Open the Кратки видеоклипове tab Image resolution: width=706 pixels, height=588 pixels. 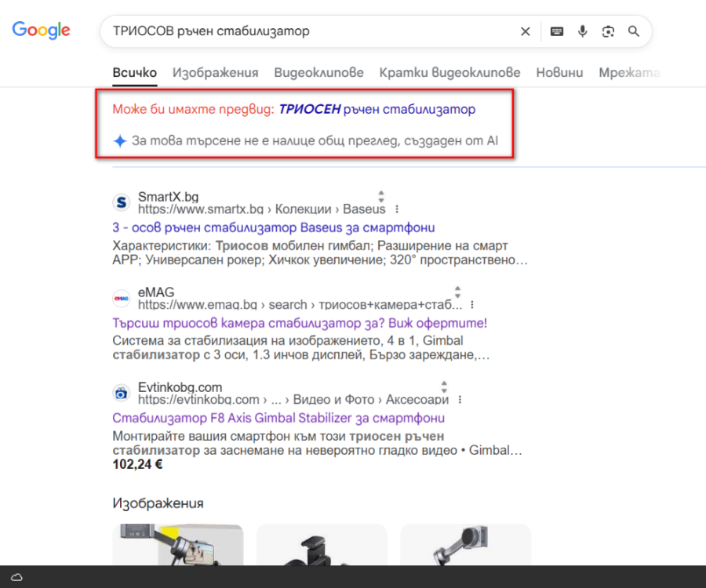449,72
